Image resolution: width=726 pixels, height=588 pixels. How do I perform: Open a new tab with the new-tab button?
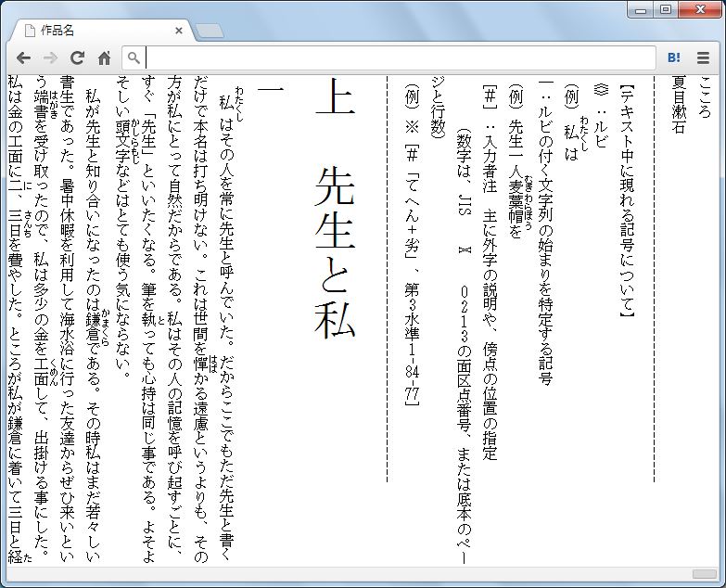(210, 31)
